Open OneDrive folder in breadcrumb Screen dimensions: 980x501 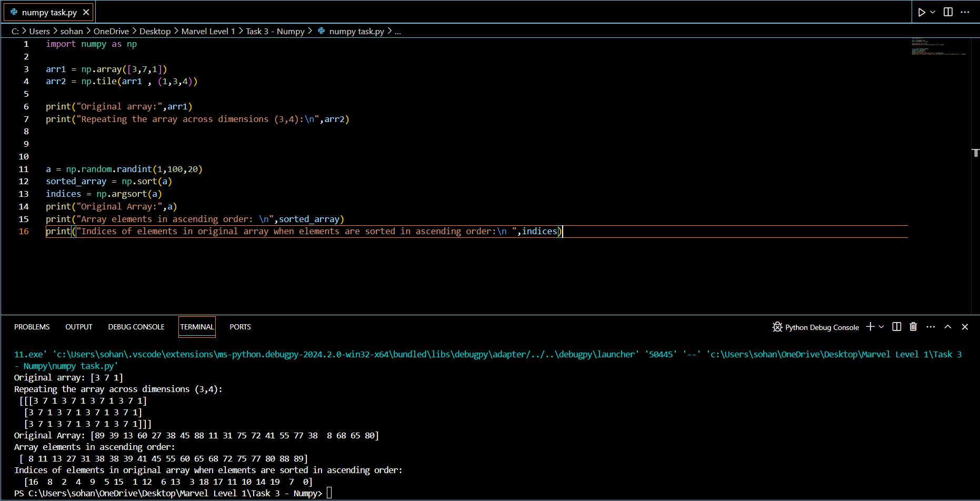[x=111, y=31]
